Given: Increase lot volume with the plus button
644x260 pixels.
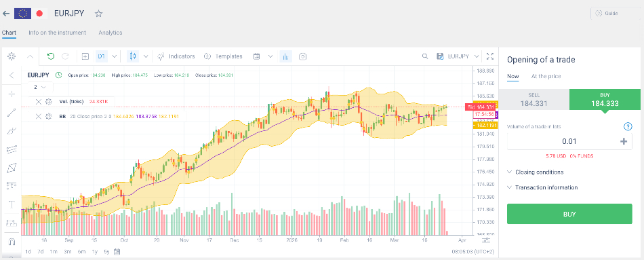Looking at the screenshot, I should point(624,141).
